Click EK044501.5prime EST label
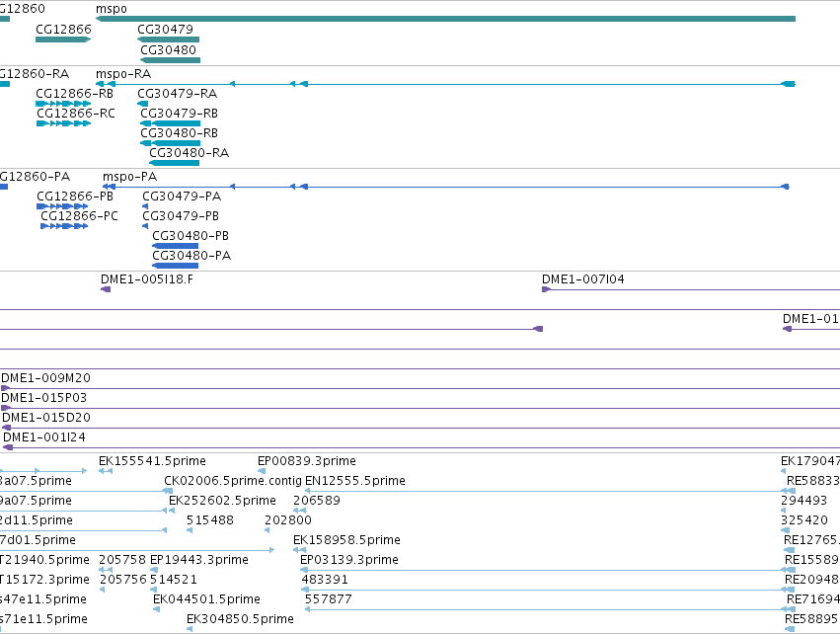 tap(206, 599)
